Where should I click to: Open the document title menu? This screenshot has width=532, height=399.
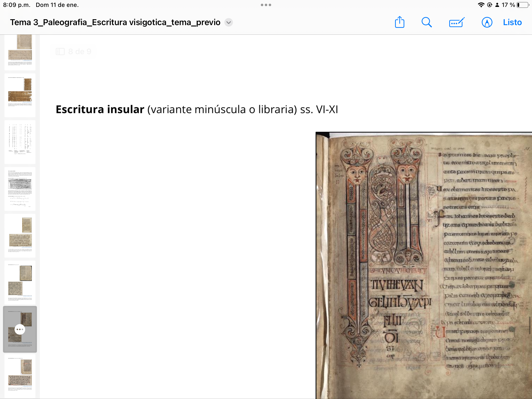tap(115, 22)
